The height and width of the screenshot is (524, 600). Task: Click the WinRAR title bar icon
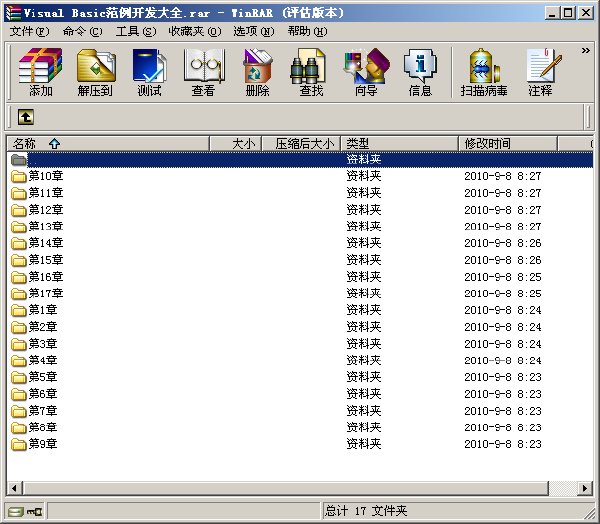click(13, 13)
